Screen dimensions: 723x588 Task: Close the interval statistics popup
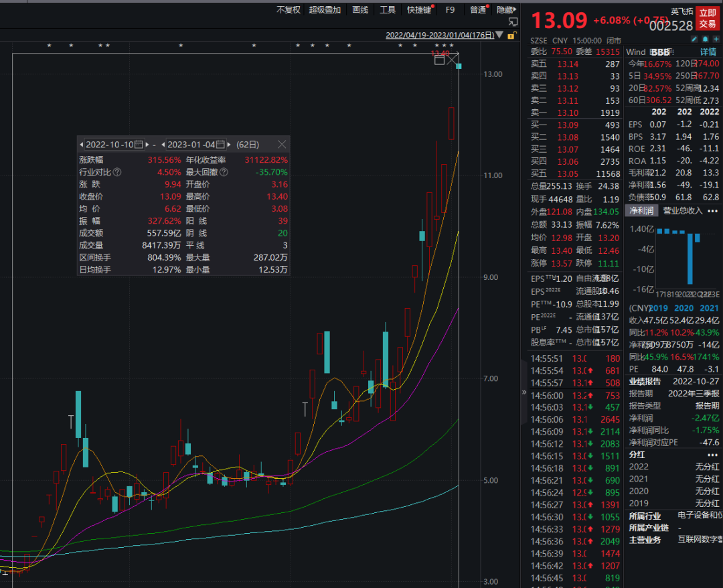[282, 145]
